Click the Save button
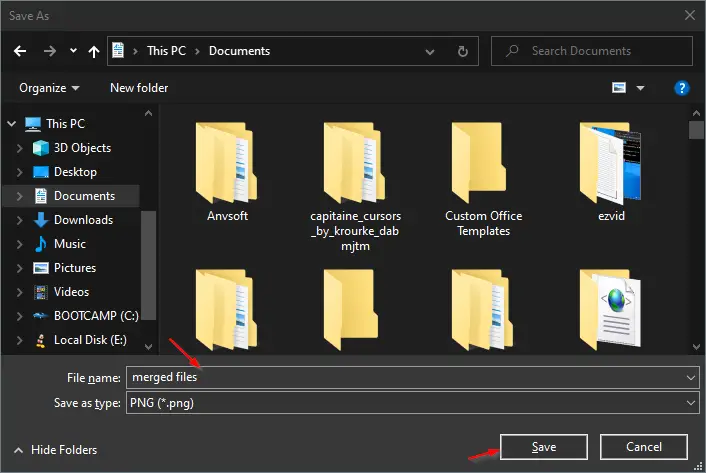This screenshot has width=706, height=473. (543, 447)
